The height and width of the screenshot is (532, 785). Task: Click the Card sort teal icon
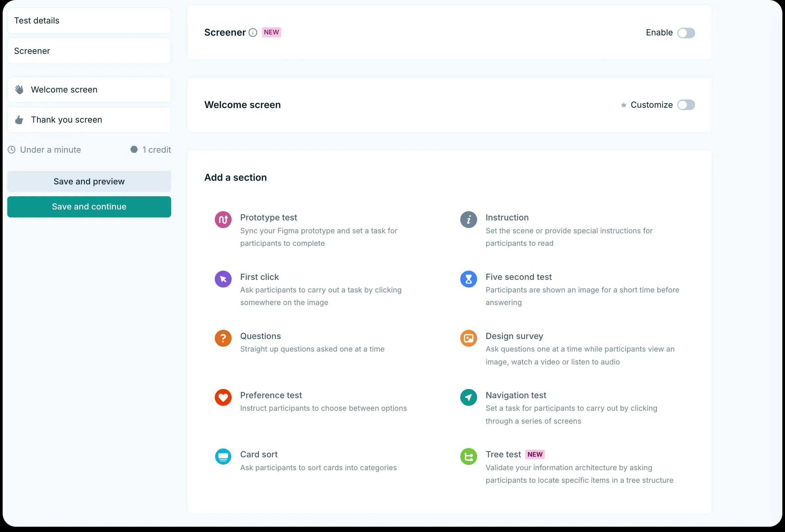pos(223,457)
